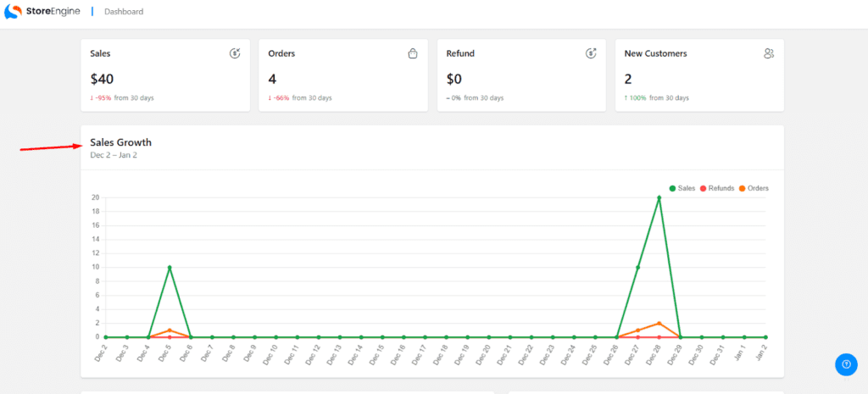868x394 pixels.
Task: Select the Dec 28 sales peak point
Action: [x=659, y=197]
